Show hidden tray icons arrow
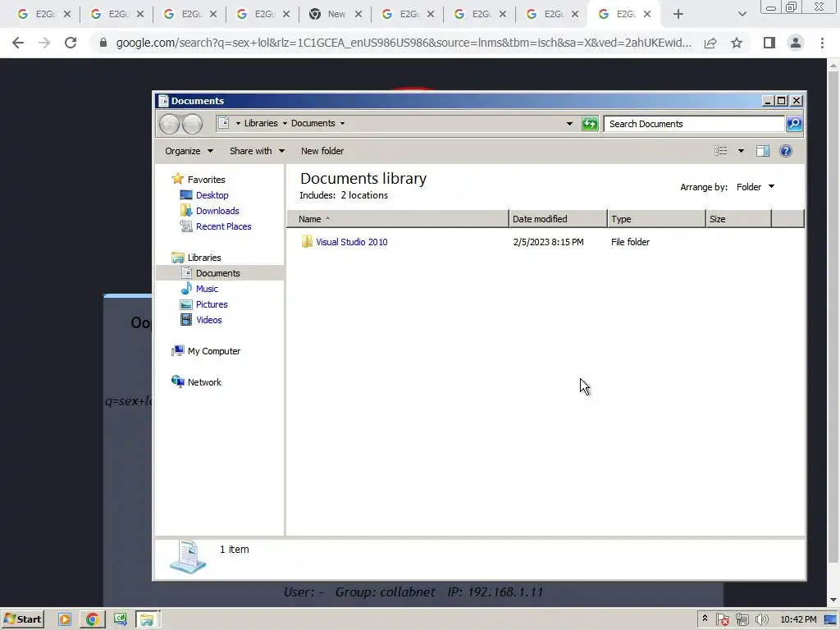 pos(705,619)
